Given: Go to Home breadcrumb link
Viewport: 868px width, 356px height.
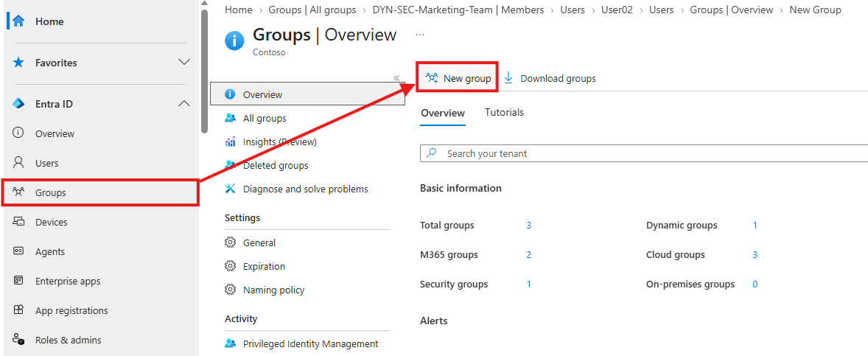Looking at the screenshot, I should [238, 10].
